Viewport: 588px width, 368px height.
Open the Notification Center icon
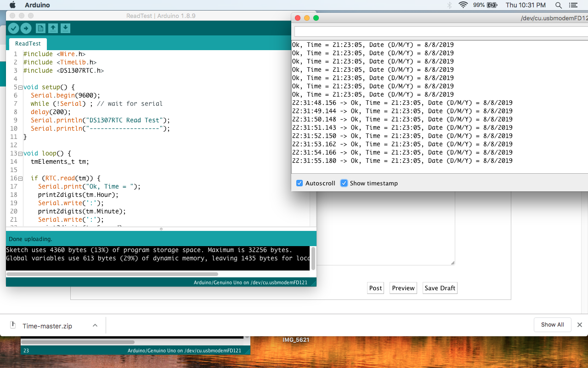click(x=573, y=5)
